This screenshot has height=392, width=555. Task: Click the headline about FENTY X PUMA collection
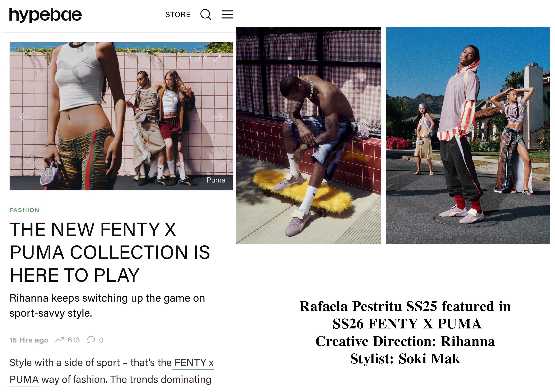[110, 252]
